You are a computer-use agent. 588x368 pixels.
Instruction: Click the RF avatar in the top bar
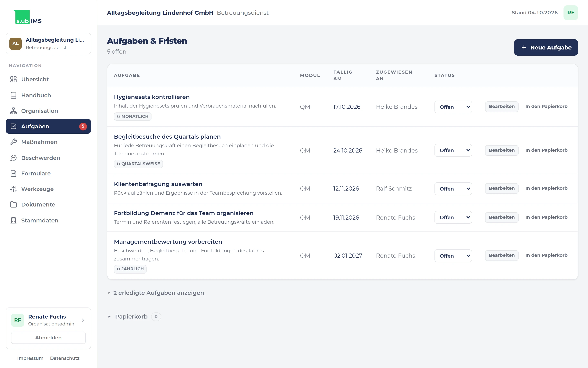(x=570, y=13)
